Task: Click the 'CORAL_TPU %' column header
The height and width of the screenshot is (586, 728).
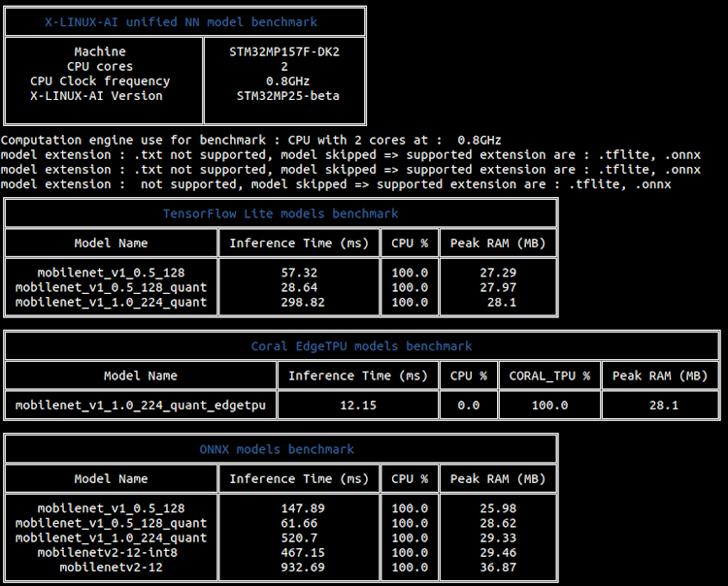Action: pyautogui.click(x=549, y=375)
